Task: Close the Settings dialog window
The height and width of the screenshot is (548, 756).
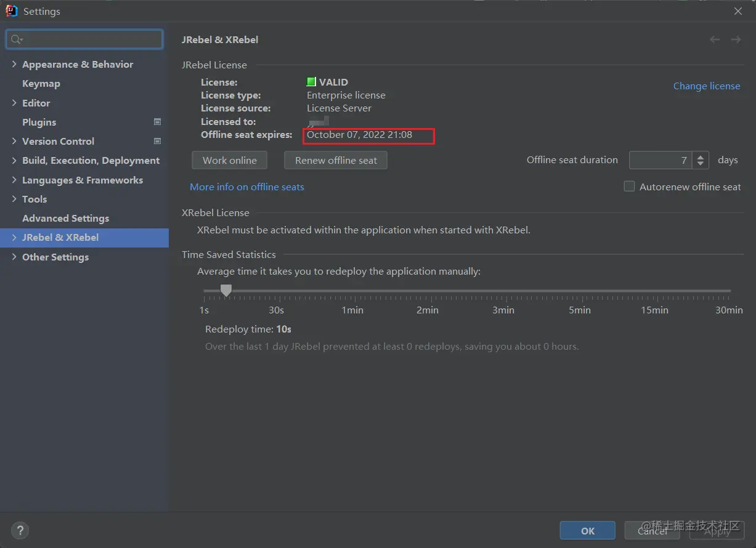Action: click(738, 11)
